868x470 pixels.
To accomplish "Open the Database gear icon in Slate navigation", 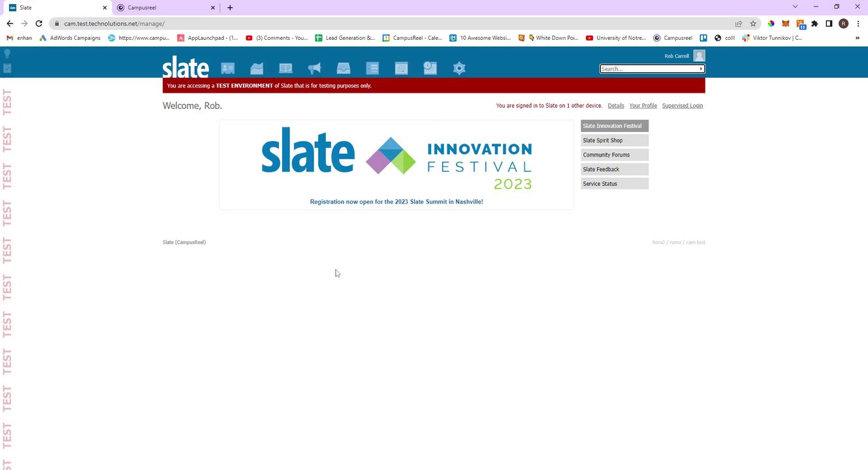I will point(459,68).
